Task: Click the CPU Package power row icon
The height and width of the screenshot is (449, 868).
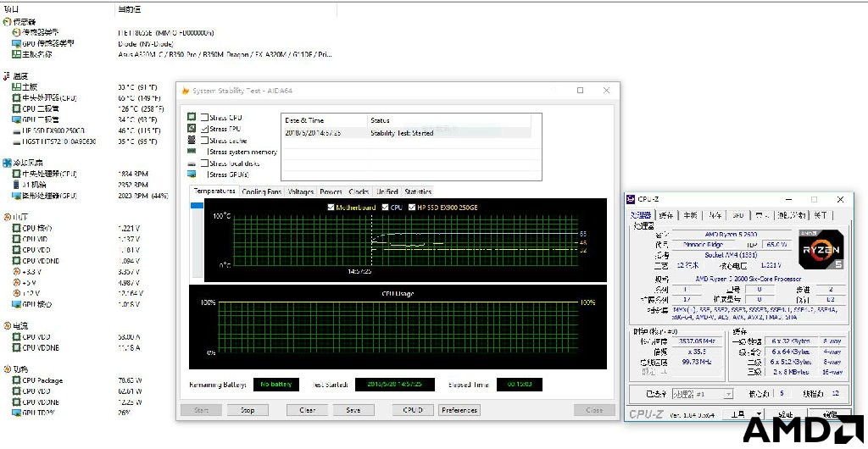Action: coord(17,380)
